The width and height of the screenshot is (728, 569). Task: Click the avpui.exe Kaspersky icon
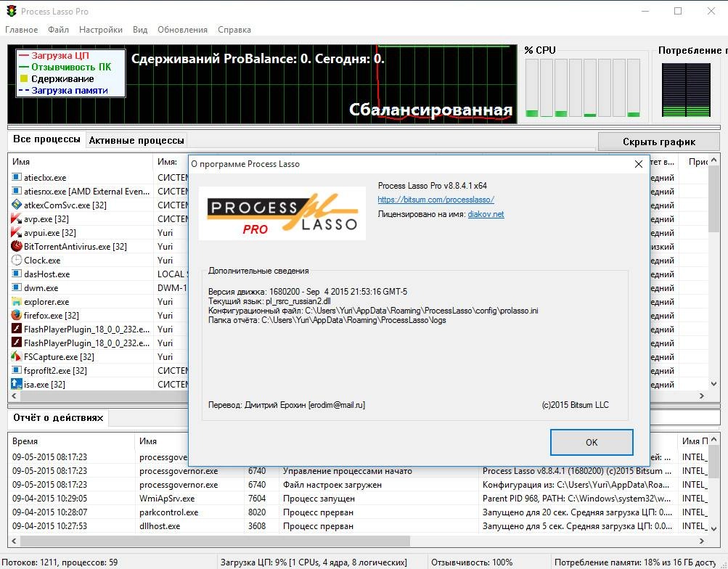[x=16, y=232]
